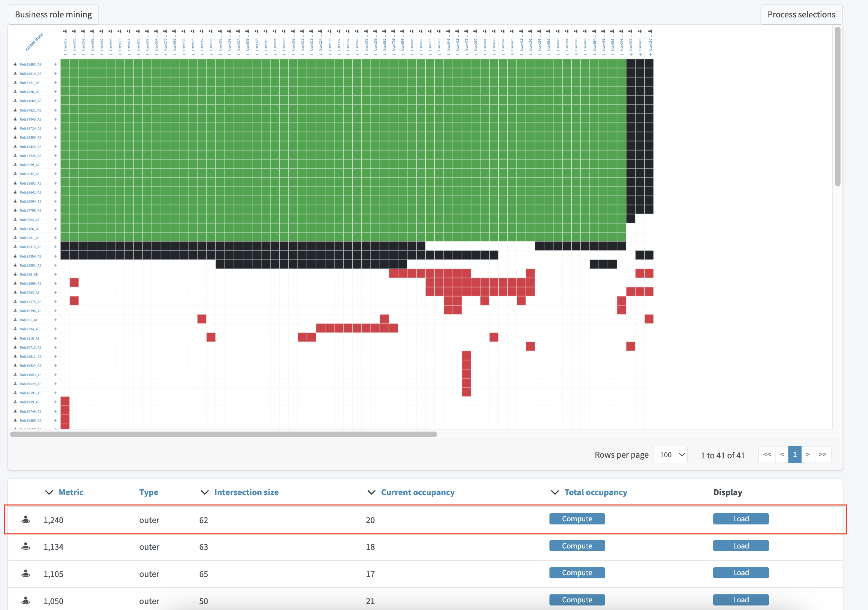Click Role24354_AE role name link
The image size is (868, 610).
(x=30, y=256)
